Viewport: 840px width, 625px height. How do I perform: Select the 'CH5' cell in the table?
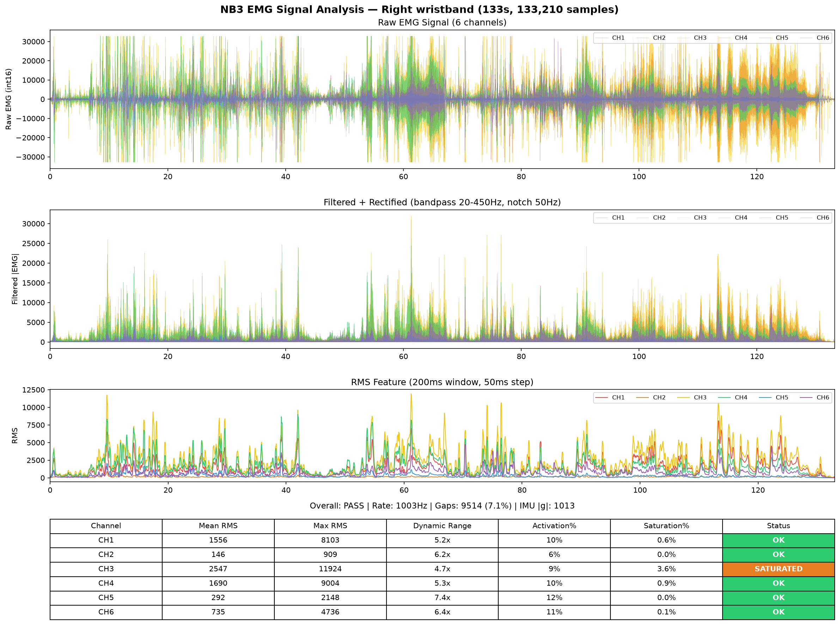click(106, 597)
